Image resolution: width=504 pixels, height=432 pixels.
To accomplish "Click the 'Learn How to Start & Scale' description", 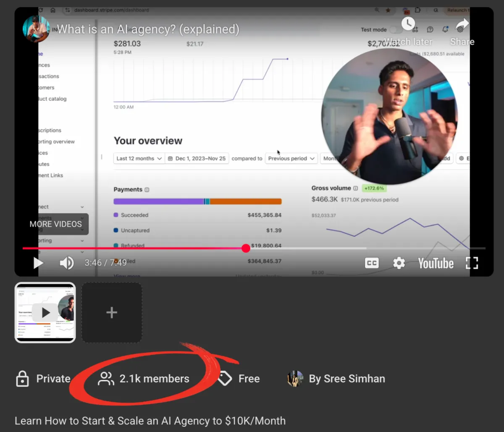I will 150,421.
